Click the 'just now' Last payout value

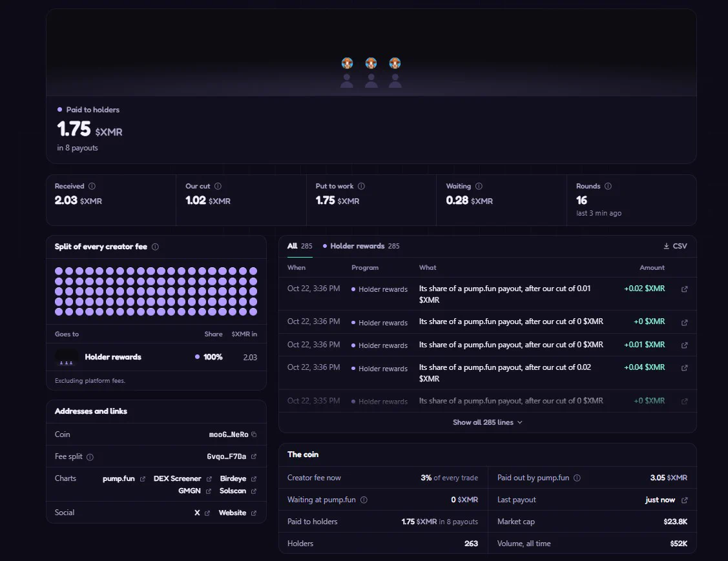coord(660,500)
